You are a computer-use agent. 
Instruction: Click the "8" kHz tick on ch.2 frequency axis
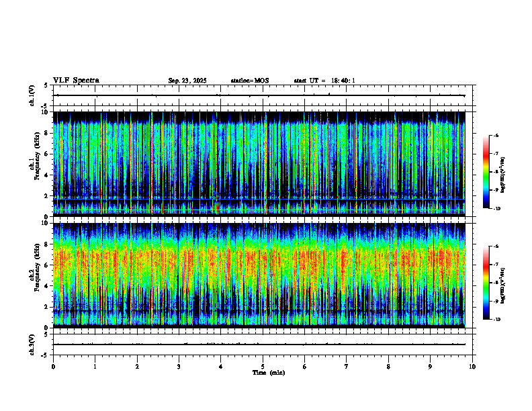(47, 244)
